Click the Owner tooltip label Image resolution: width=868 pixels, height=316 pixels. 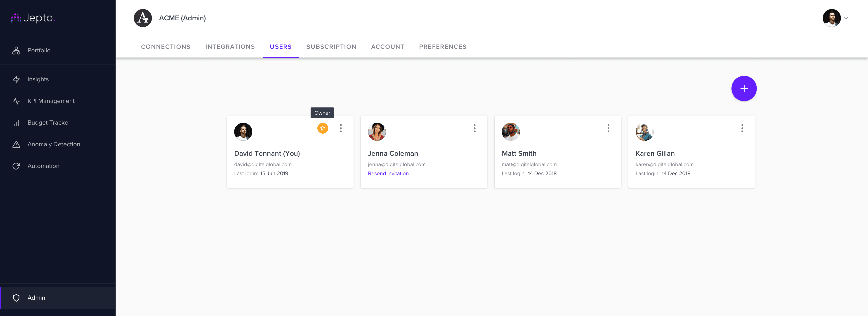click(322, 113)
